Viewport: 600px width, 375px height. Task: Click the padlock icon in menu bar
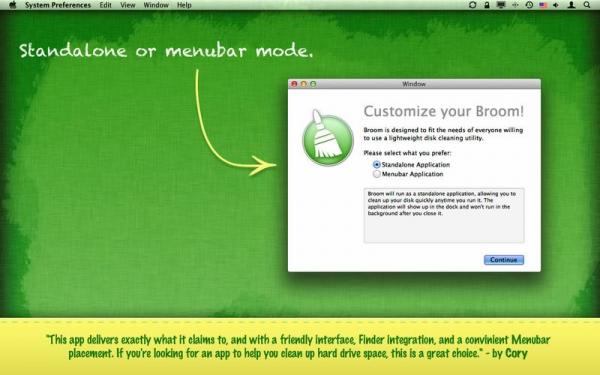click(487, 5)
